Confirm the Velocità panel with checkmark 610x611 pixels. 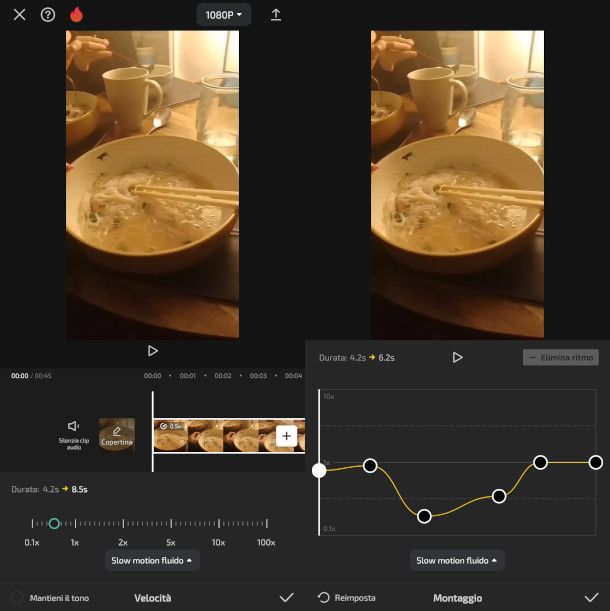click(x=286, y=597)
